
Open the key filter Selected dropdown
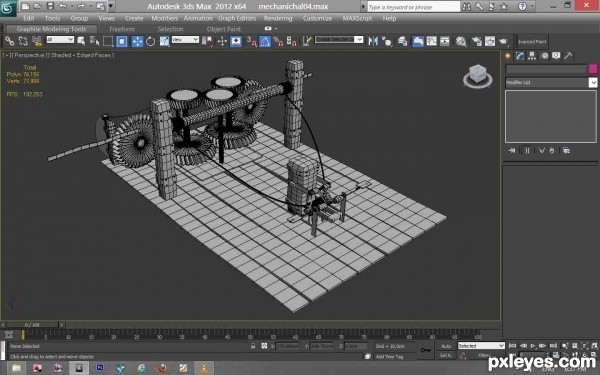coord(481,346)
